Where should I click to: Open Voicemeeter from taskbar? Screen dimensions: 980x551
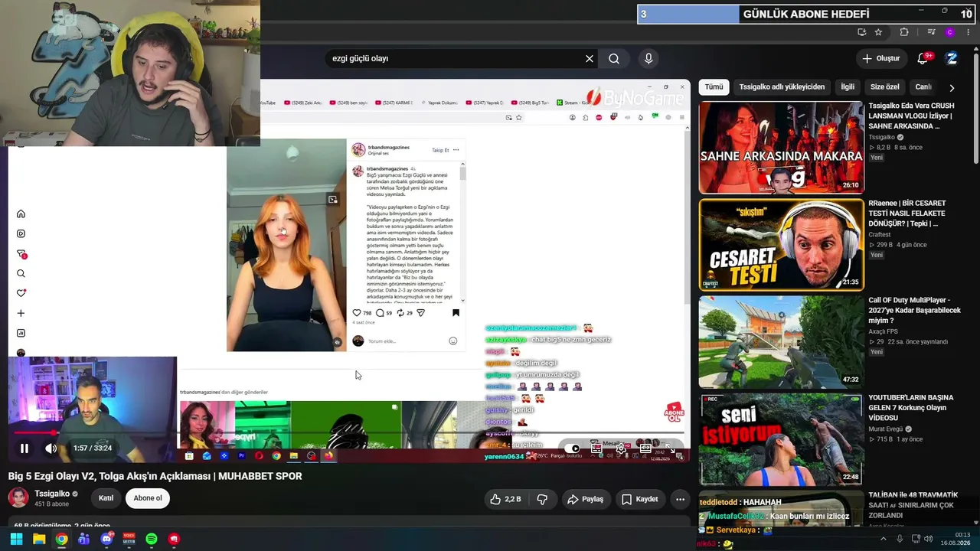click(129, 540)
